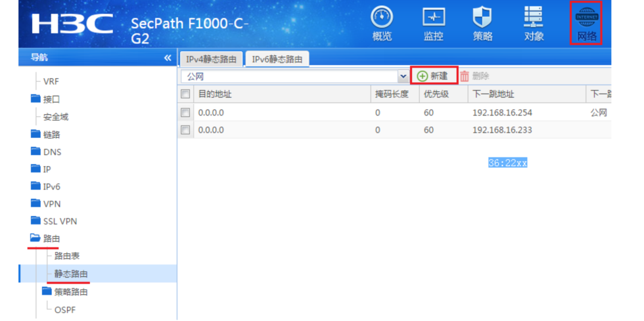644x321 pixels.
Task: Open the 网络 network globe icon
Action: coord(586,16)
